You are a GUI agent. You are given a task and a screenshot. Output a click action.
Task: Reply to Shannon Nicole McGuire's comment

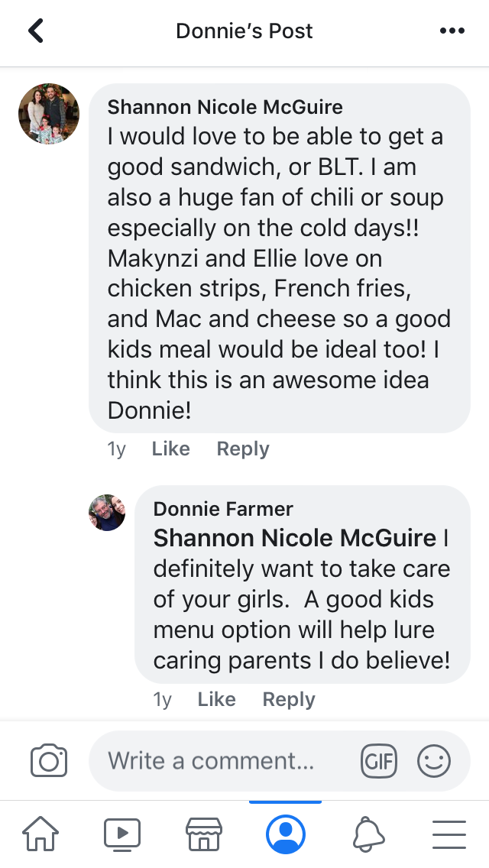coord(243,449)
